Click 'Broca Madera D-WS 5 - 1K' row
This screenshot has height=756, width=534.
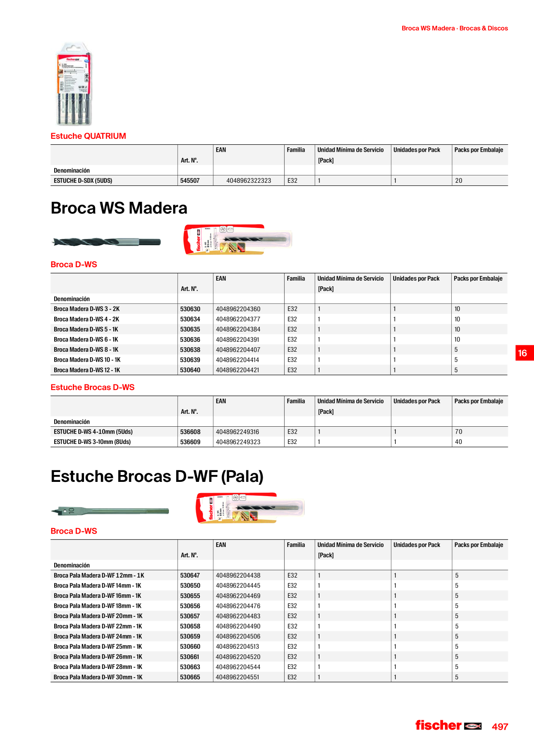tap(279, 329)
